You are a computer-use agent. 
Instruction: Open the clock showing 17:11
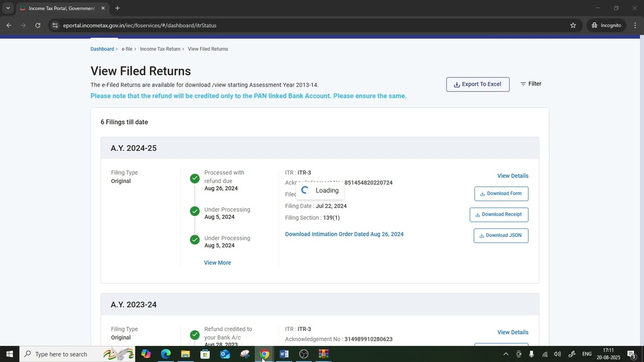click(608, 354)
